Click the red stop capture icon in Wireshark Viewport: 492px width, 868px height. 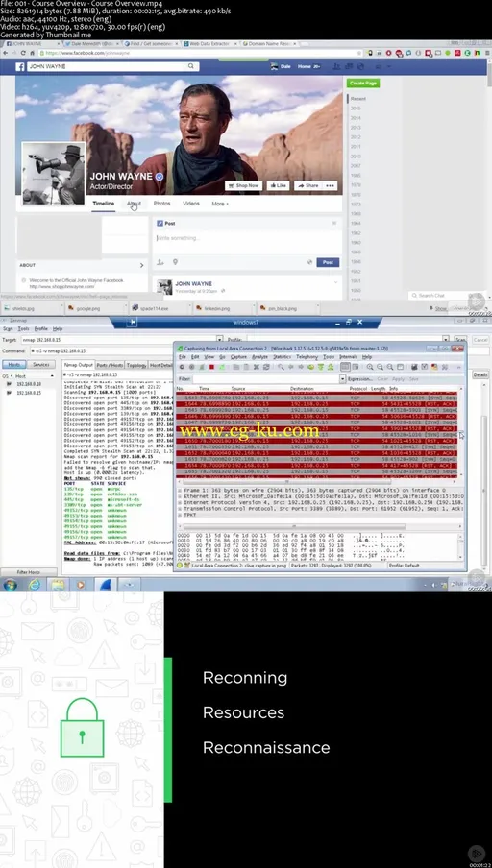point(211,367)
